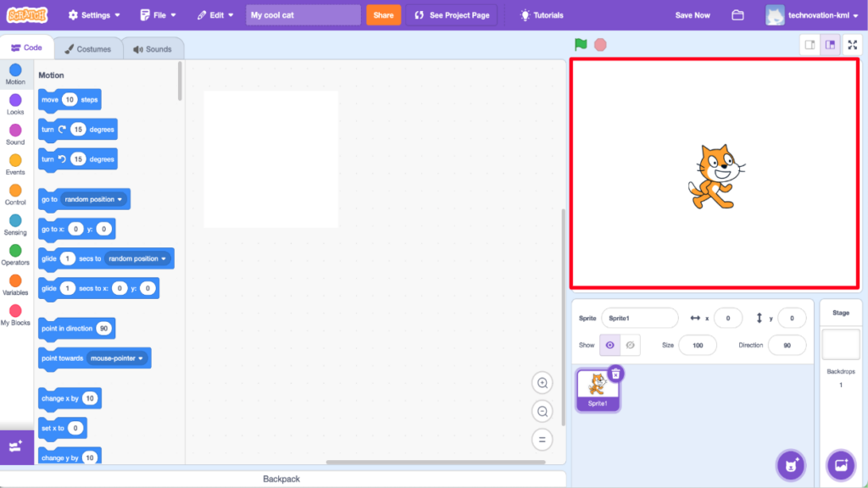Select Control block category

point(15,195)
